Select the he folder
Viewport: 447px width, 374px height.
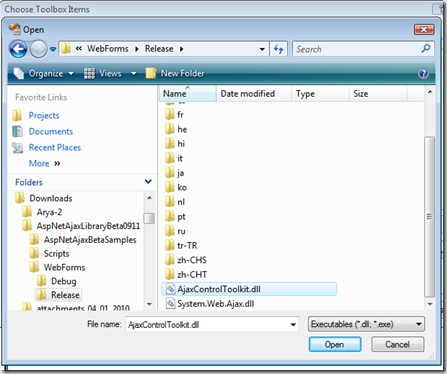[x=182, y=129]
